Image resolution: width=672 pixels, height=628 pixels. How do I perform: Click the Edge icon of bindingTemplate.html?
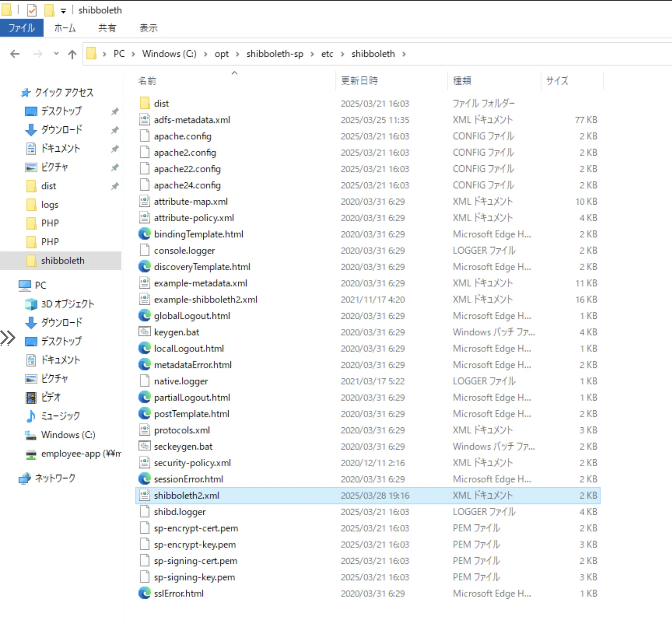pyautogui.click(x=144, y=234)
